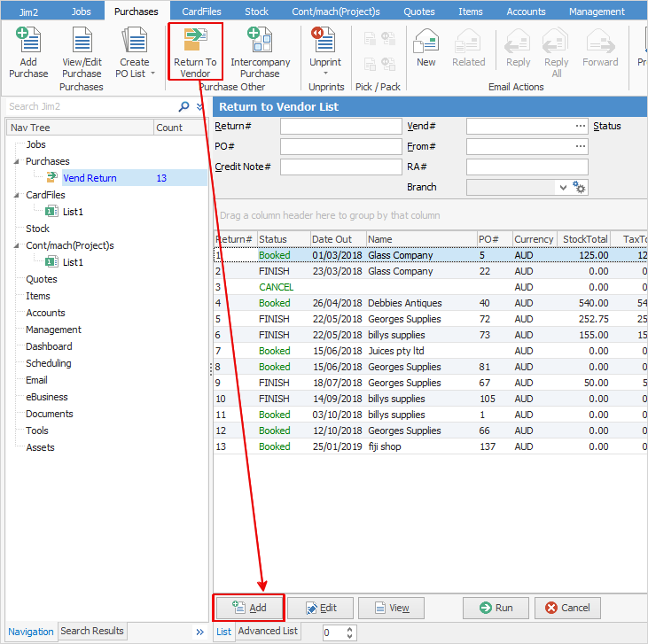Open the Intercompany Purchase tool
Viewport: 648px width, 644px height.
point(260,52)
